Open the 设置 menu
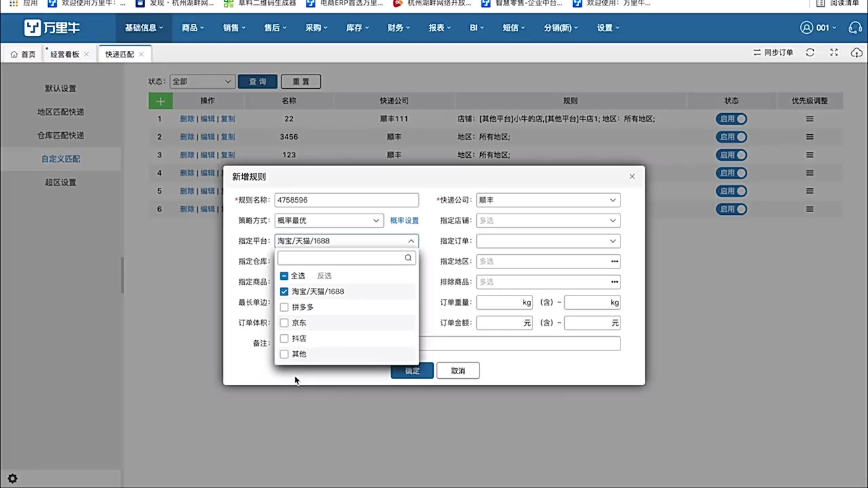Viewport: 868px width, 488px height. 608,28
